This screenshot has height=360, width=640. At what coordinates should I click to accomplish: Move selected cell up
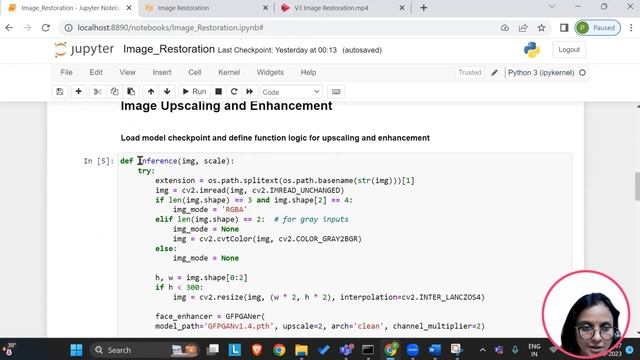click(x=151, y=92)
